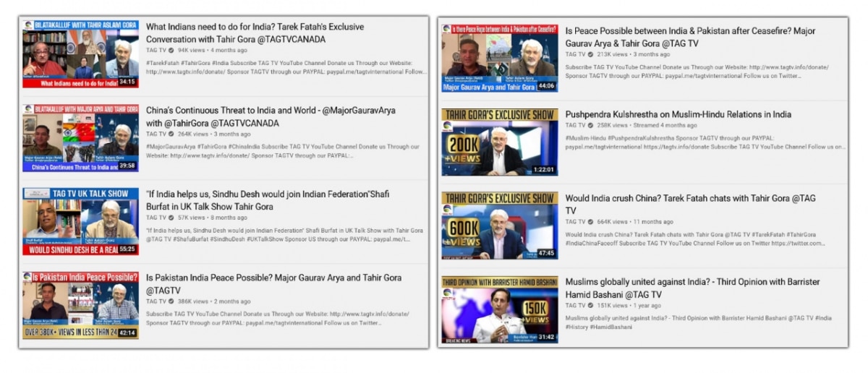868x373 pixels.
Task: Play the TAG TV UK Talk Show thumbnail
Action: 80,221
